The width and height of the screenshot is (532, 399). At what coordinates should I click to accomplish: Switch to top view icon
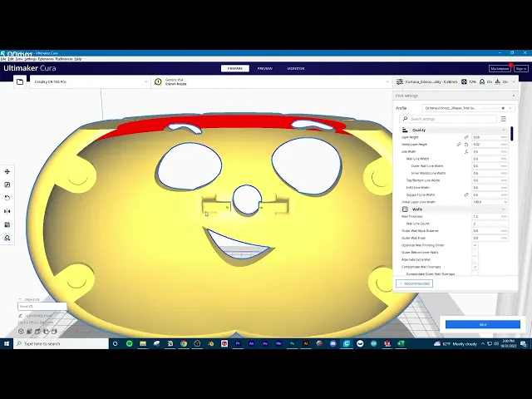(37, 332)
